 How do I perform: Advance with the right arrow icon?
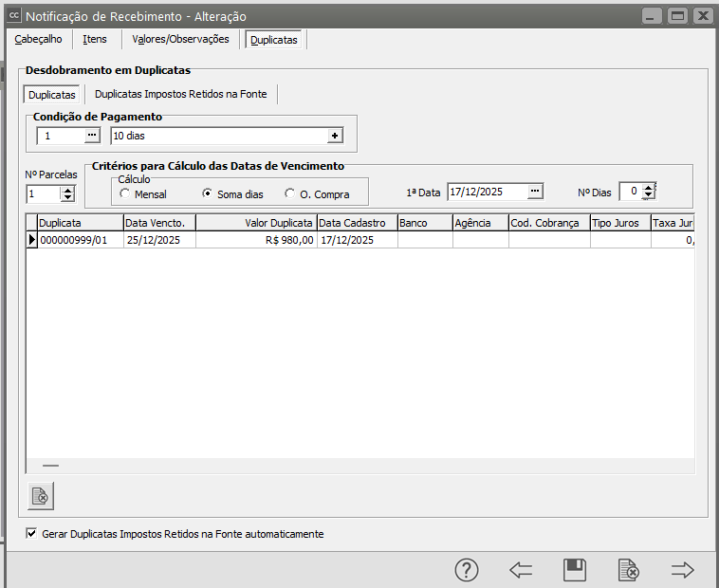point(682,569)
